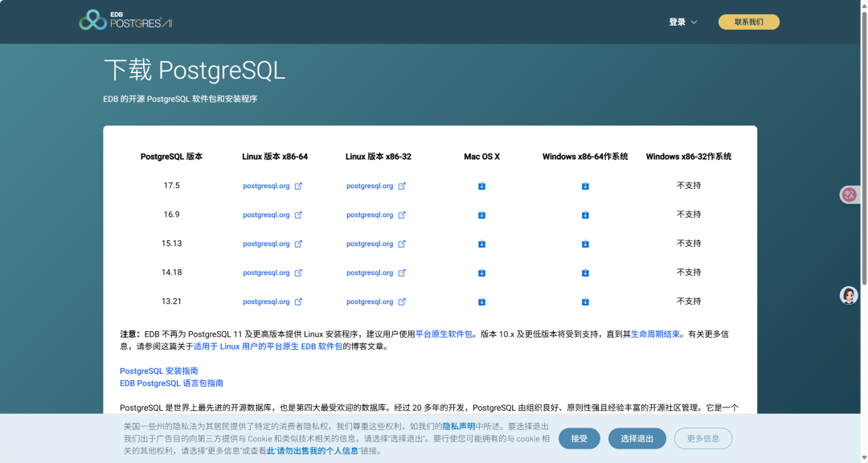Click external-link icon for 17.5 Linux x86-64
The height and width of the screenshot is (463, 868).
point(298,186)
